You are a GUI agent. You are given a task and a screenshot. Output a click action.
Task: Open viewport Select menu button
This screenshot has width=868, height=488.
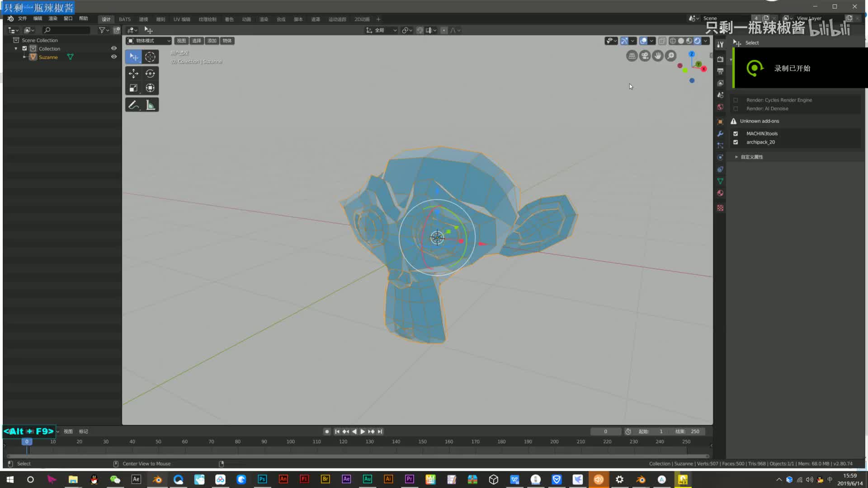pos(197,41)
